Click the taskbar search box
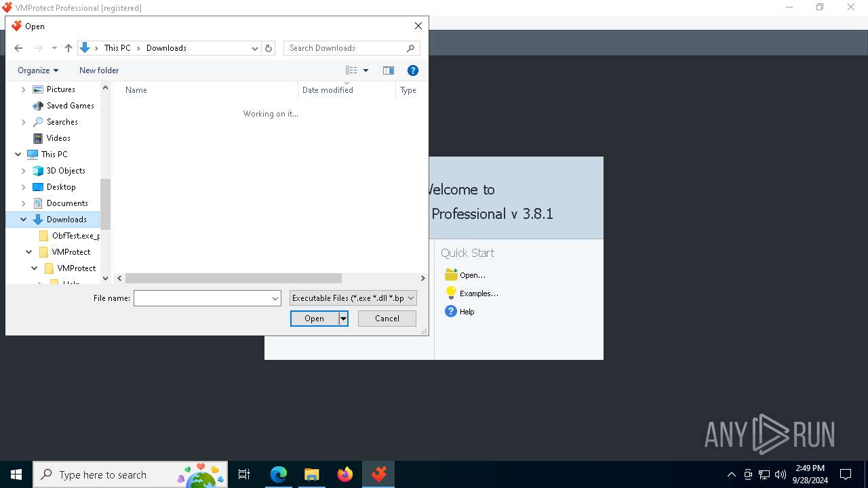 point(130,474)
